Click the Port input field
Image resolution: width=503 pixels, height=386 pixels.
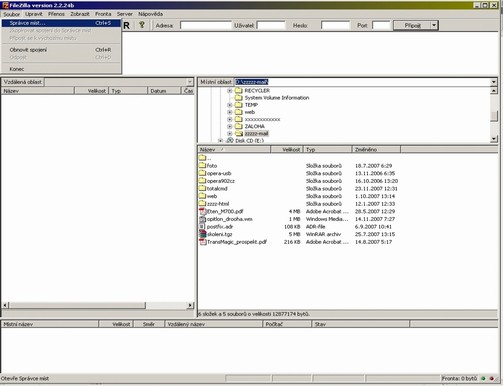pyautogui.click(x=381, y=25)
